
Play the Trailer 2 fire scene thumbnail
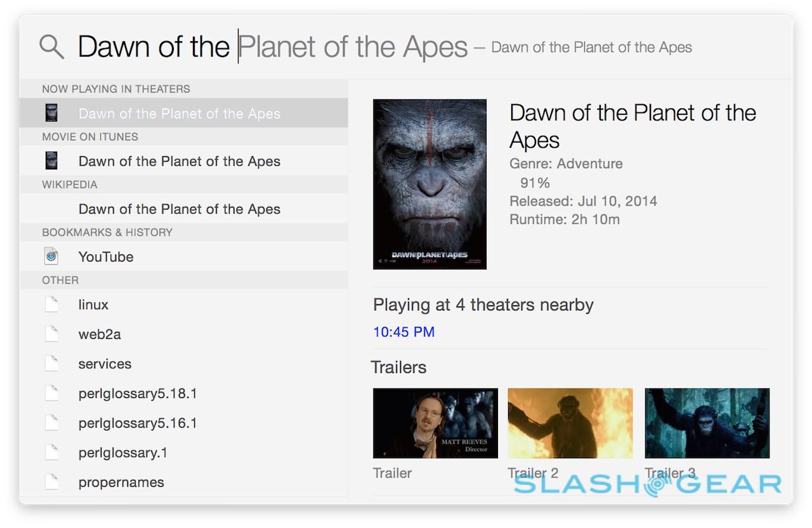570,423
